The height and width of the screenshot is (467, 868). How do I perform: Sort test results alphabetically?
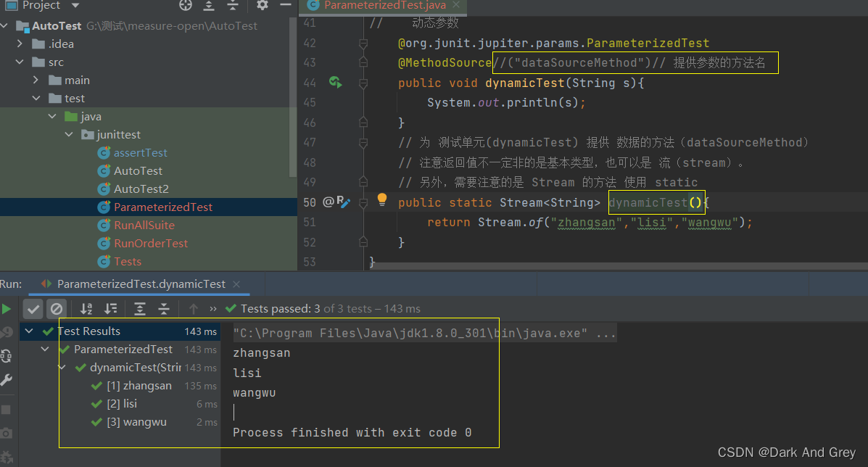[86, 309]
